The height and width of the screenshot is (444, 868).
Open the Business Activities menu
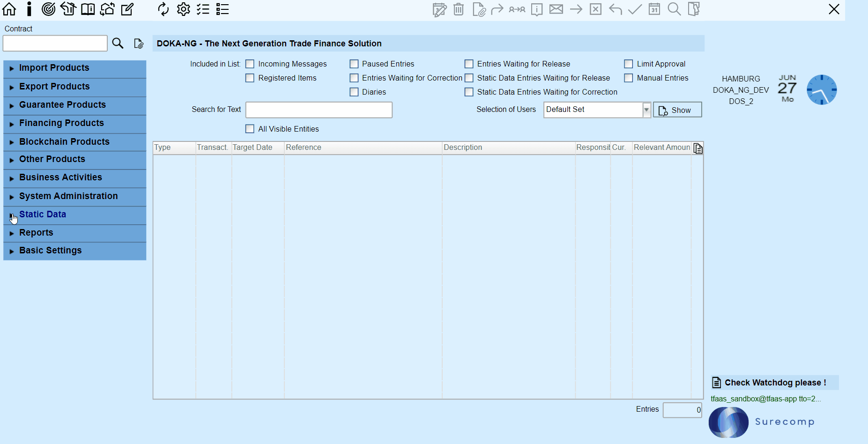click(x=75, y=178)
